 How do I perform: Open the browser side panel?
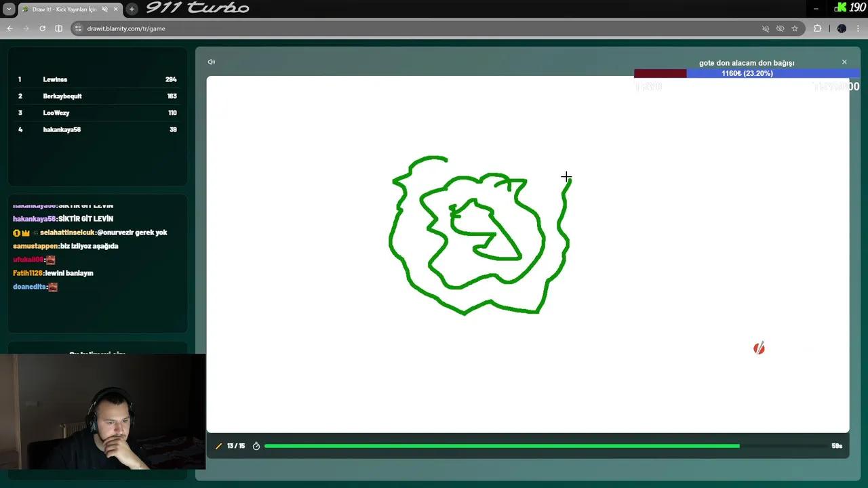[58, 28]
